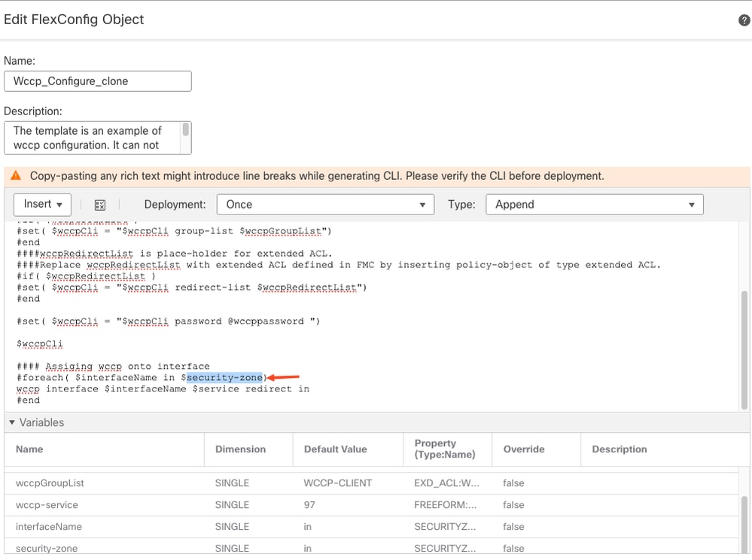Open the Deployment Once dropdown
This screenshot has height=560, width=752.
[326, 205]
